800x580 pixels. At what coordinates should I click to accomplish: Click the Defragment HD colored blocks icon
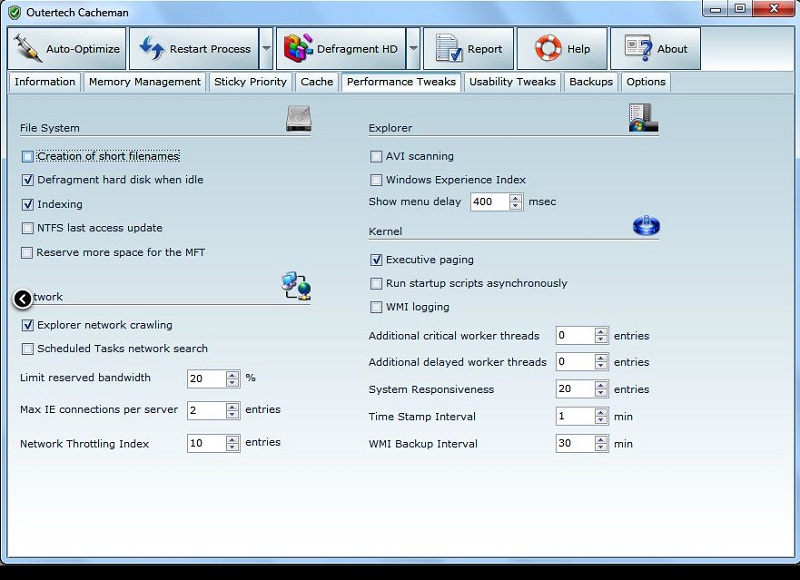tap(298, 48)
